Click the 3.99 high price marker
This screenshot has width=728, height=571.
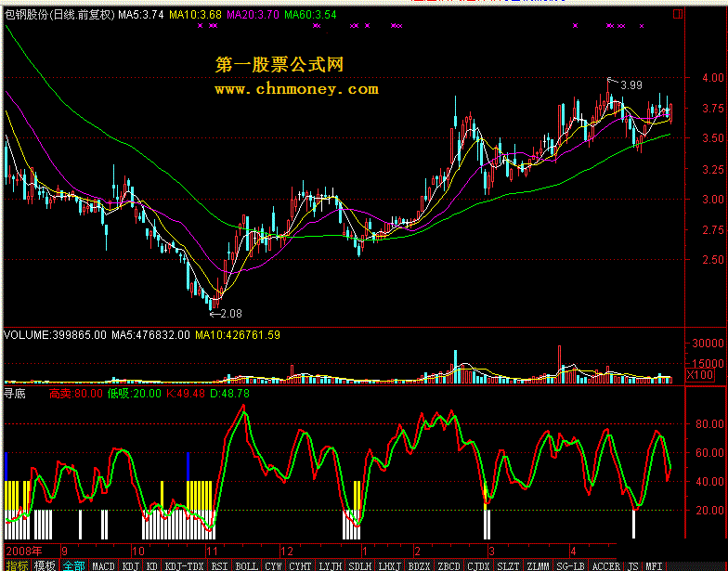(631, 85)
